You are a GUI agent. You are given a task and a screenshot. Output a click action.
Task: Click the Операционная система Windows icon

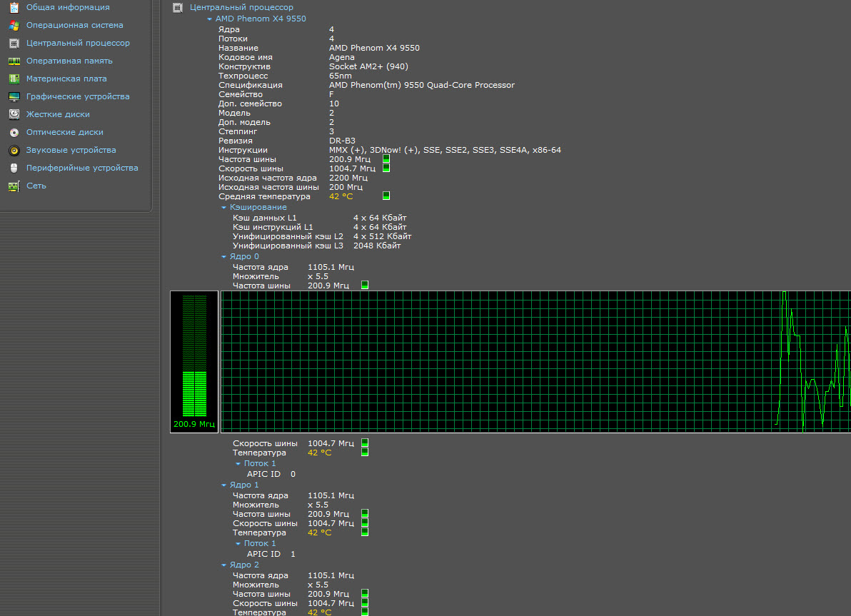click(x=14, y=25)
